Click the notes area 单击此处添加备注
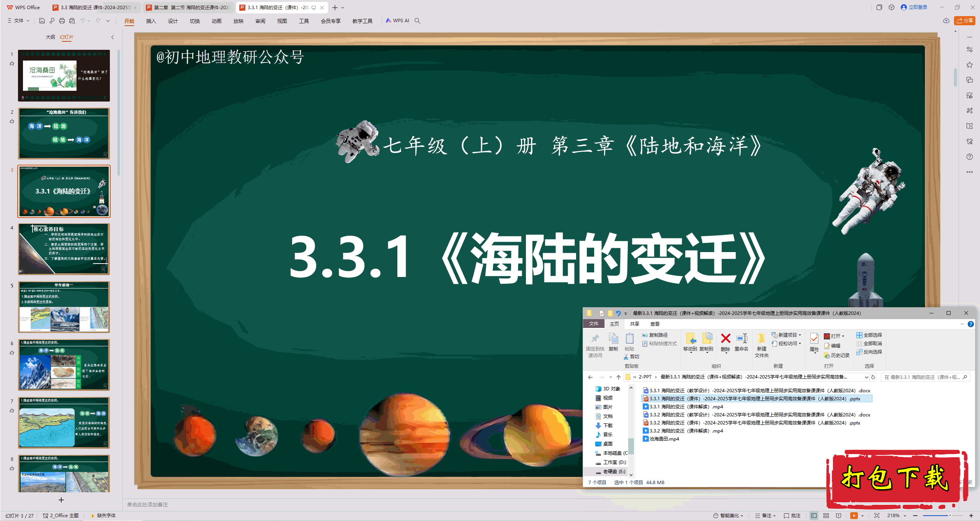Screen dimensions: 980x521 (x=147, y=505)
